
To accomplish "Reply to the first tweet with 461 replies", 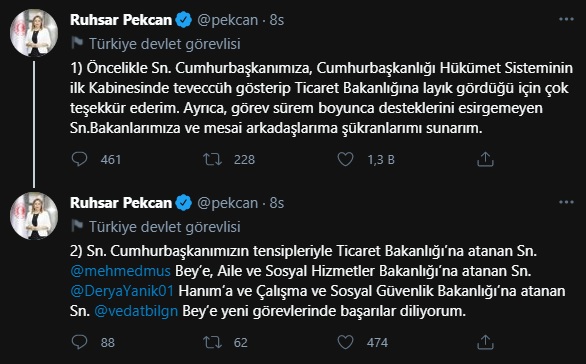I will pos(79,159).
